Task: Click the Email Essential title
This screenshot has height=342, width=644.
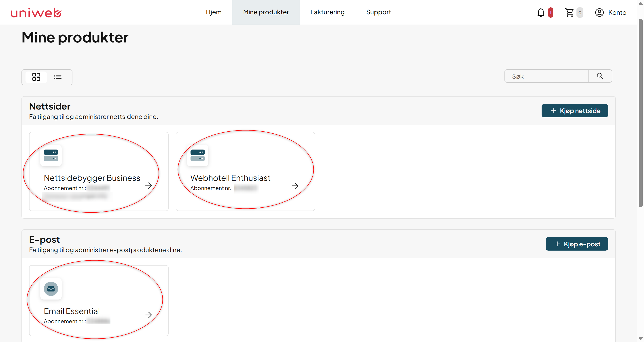Action: coord(72,311)
